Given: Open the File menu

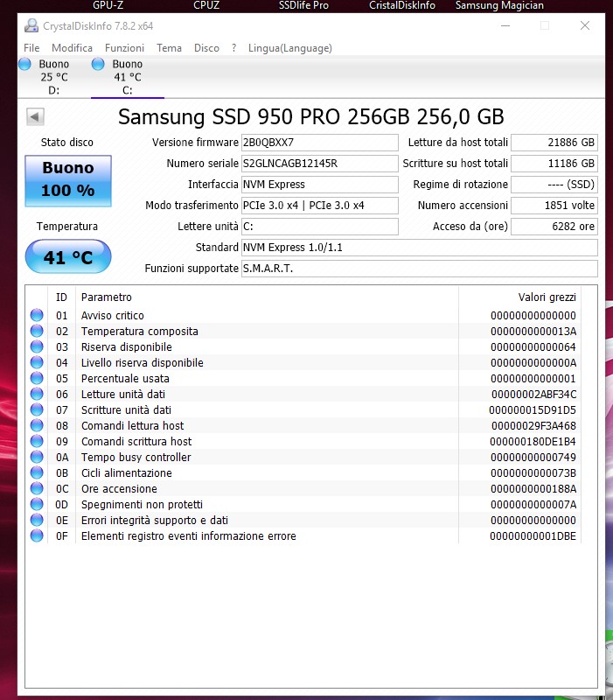Looking at the screenshot, I should (x=31, y=48).
